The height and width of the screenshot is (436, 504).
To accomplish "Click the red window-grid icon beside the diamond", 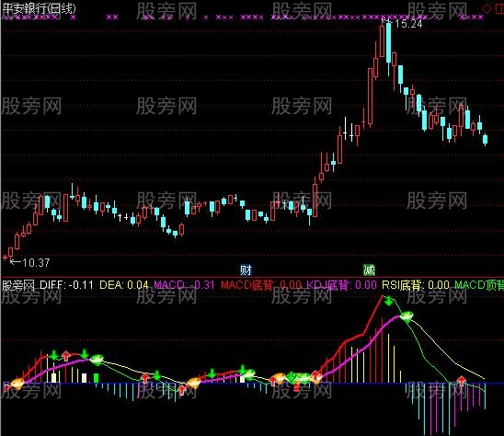I will pyautogui.click(x=499, y=8).
